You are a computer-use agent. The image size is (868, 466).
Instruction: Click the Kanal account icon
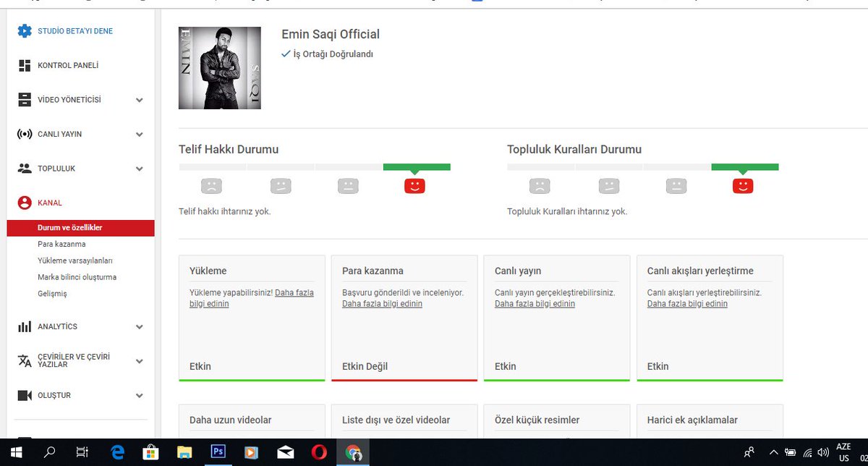coord(25,203)
